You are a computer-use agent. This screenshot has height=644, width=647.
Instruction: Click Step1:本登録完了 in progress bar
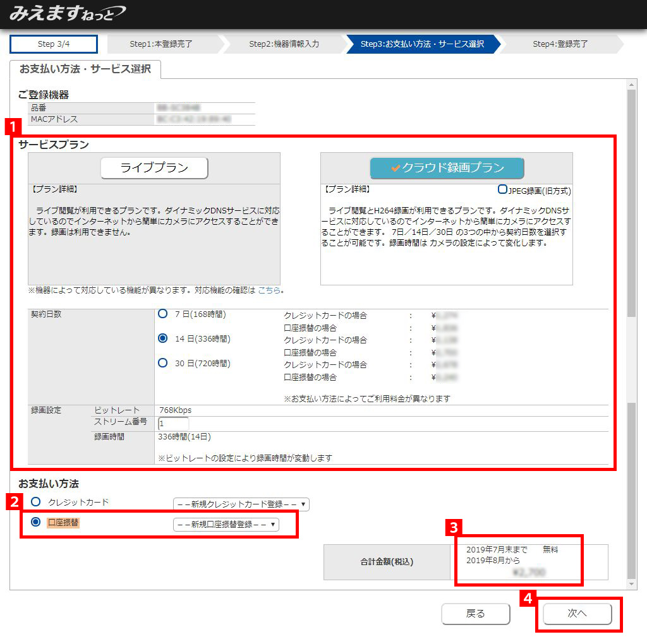(161, 44)
